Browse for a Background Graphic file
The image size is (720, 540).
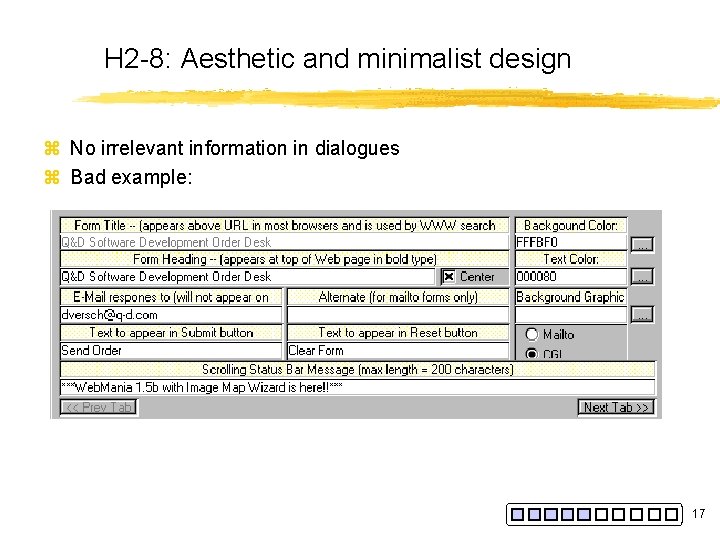642,315
